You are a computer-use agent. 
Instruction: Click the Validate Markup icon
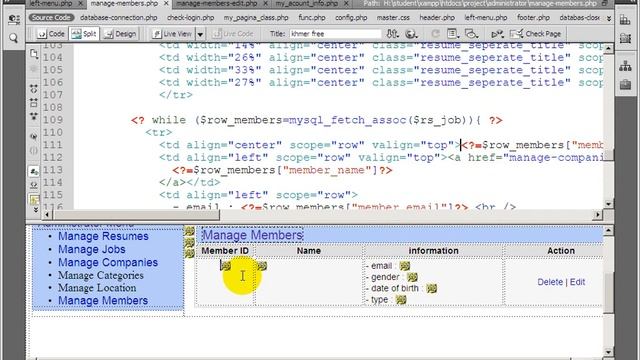[x=497, y=34]
